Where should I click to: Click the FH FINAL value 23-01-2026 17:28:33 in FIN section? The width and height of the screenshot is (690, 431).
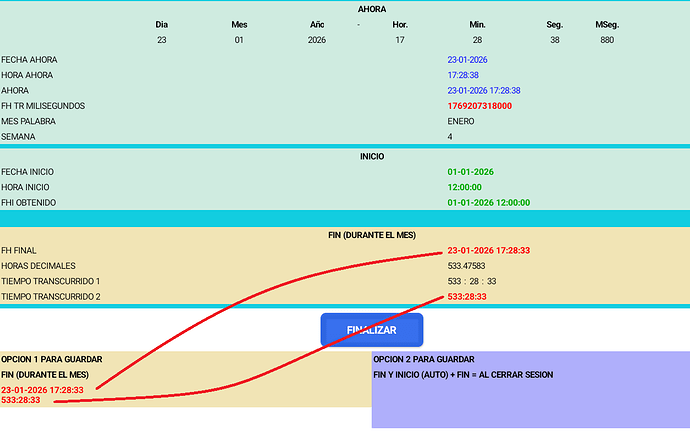point(488,250)
